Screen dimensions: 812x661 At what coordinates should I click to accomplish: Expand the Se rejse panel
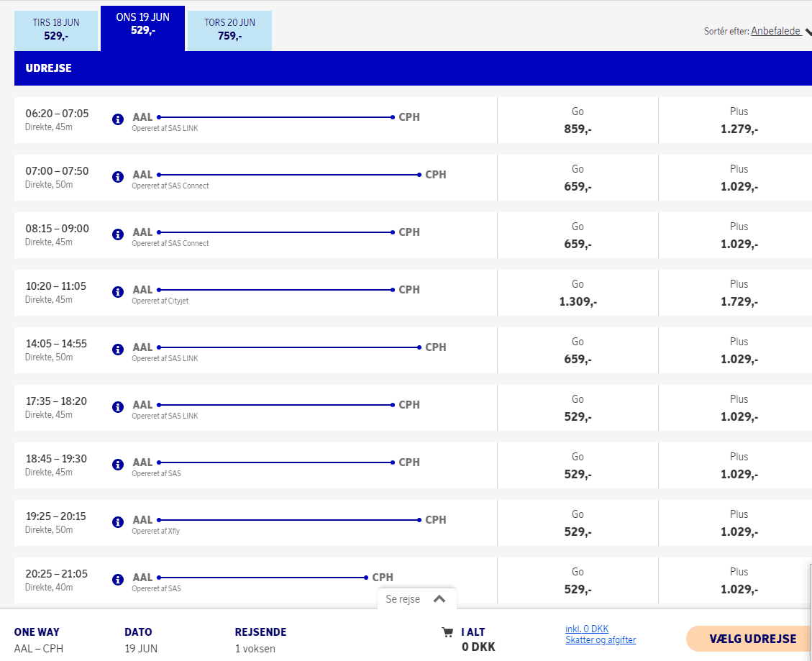point(416,599)
